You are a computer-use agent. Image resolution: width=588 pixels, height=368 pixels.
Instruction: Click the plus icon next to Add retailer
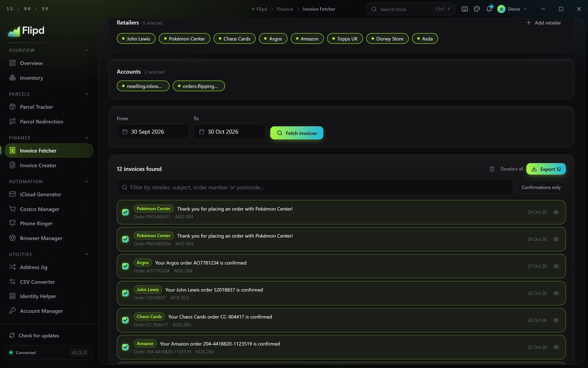click(x=528, y=23)
